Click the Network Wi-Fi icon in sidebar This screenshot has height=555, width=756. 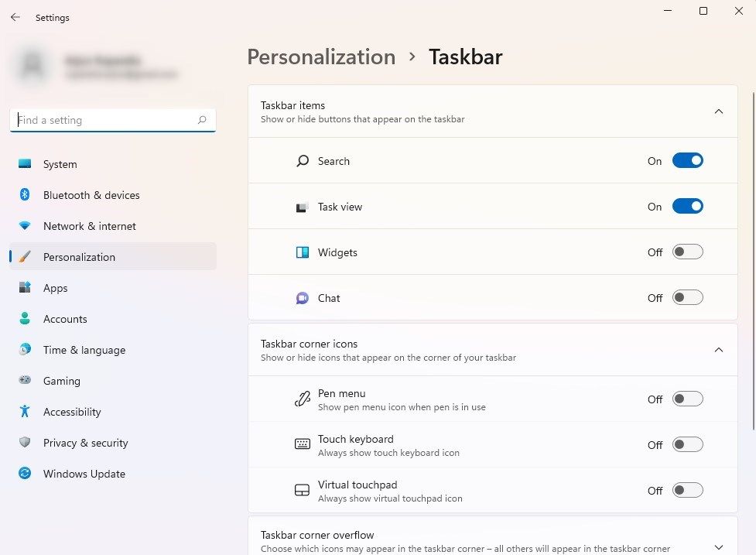coord(25,226)
